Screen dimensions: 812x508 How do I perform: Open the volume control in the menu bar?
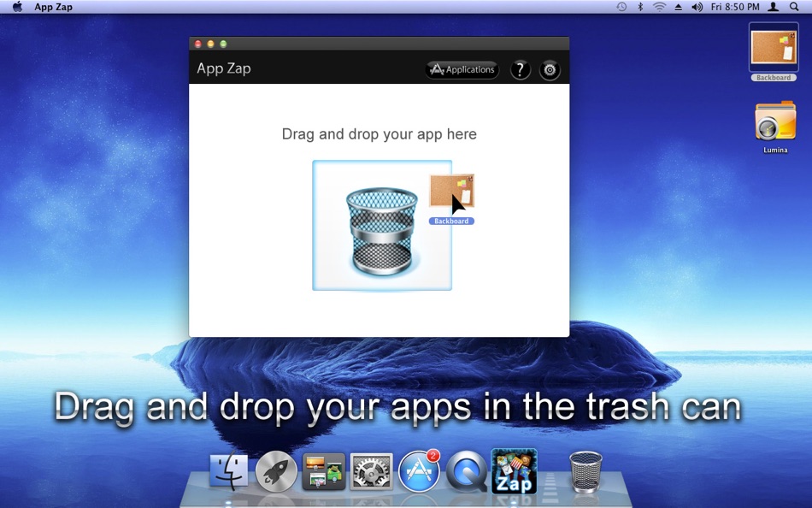(697, 7)
